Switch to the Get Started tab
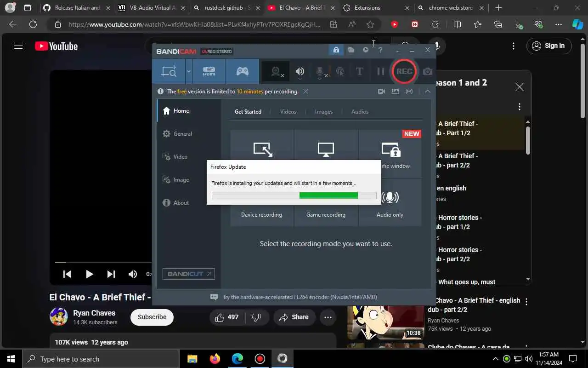 tap(248, 112)
